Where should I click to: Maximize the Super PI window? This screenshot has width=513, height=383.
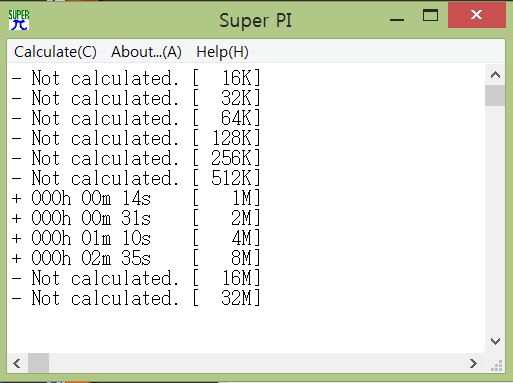[430, 16]
